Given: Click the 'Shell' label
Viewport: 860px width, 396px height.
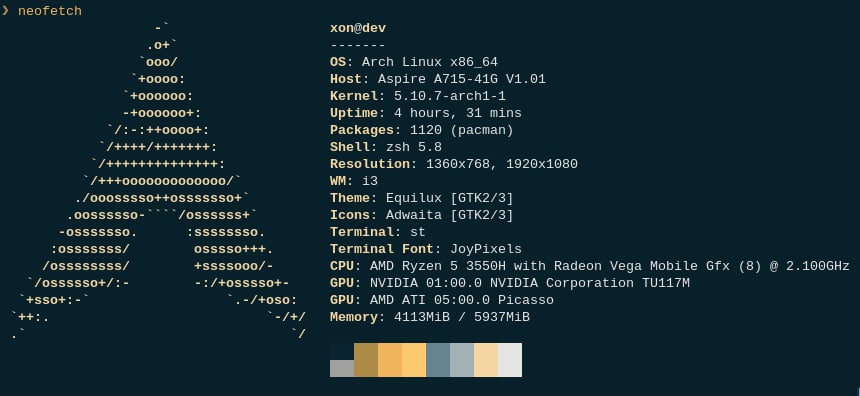Looking at the screenshot, I should pos(350,147).
